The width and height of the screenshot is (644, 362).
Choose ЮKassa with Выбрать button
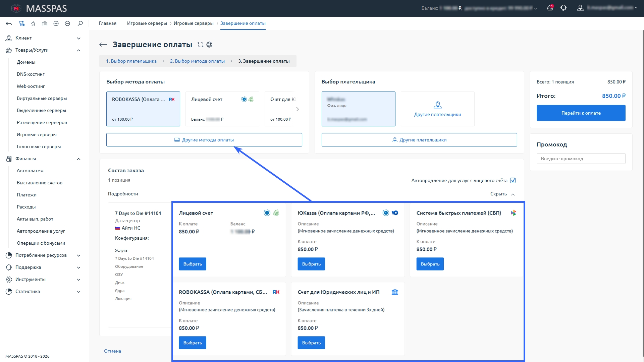pyautogui.click(x=311, y=264)
